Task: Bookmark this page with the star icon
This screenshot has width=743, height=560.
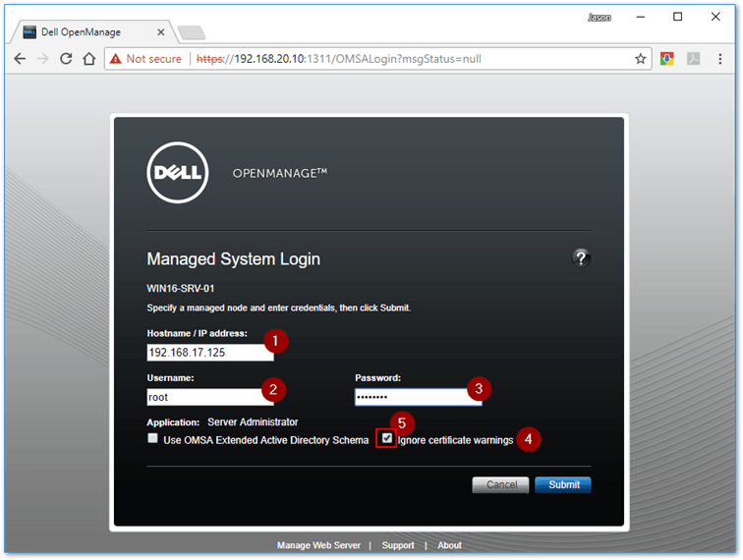Action: coord(640,59)
